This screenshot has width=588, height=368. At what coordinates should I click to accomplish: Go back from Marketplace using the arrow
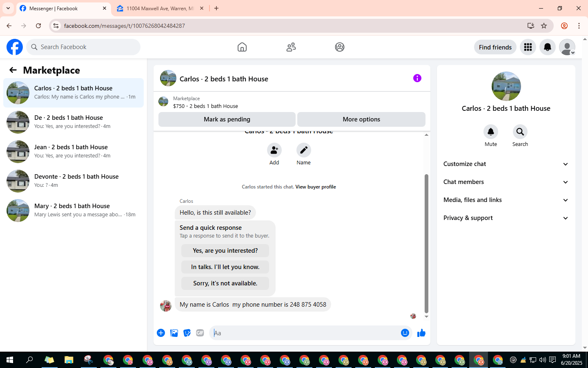(13, 70)
